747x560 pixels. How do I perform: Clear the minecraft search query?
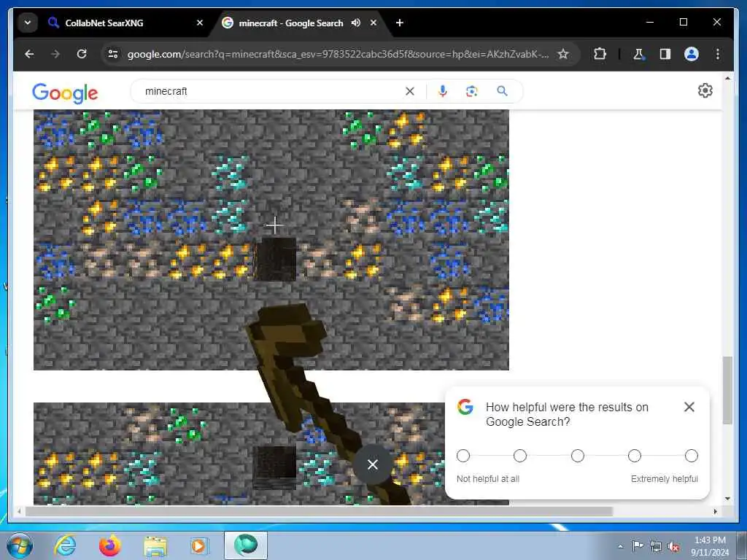click(410, 91)
